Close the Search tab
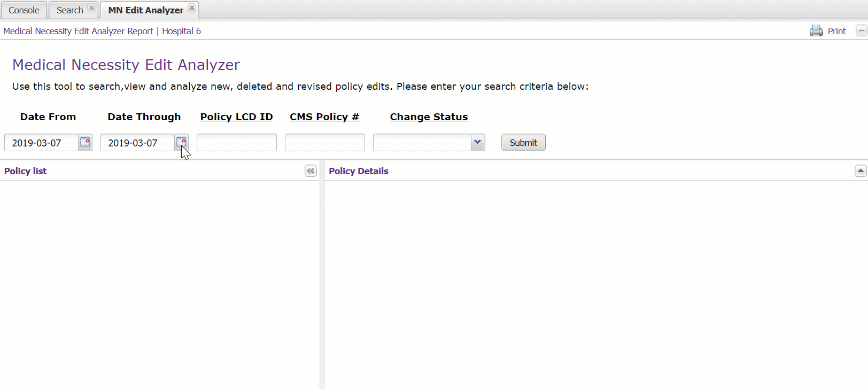Image resolution: width=868 pixels, height=389 pixels. (x=91, y=8)
